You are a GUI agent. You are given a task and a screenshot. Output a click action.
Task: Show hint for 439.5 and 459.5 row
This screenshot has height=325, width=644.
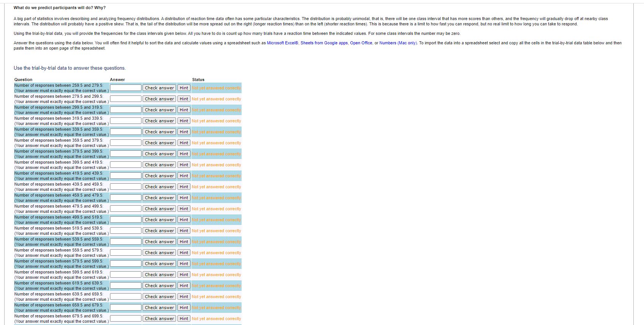tap(184, 187)
